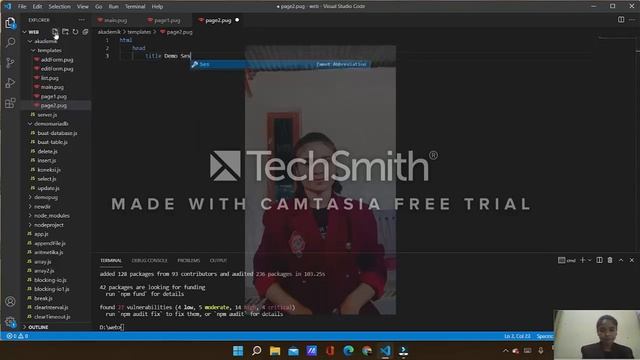
Task: Open editForm.pug in the file tree
Action: [x=57, y=69]
